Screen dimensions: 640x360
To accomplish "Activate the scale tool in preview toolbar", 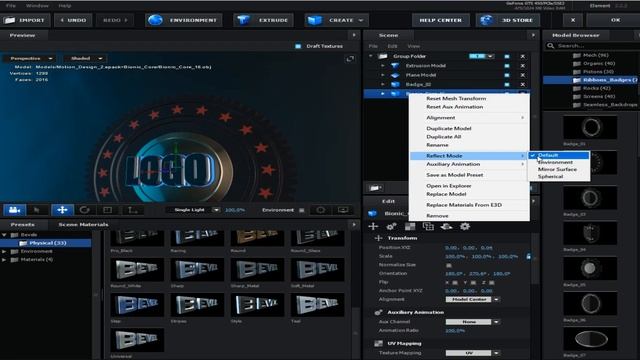I will (108, 210).
